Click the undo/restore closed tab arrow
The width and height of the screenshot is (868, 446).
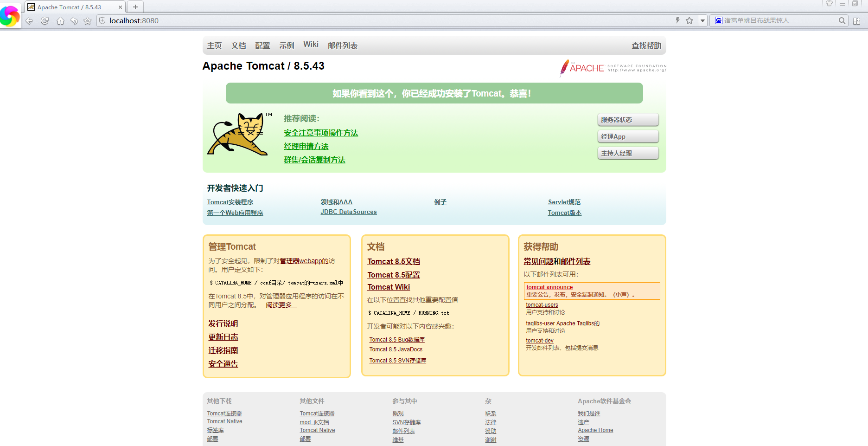(74, 21)
